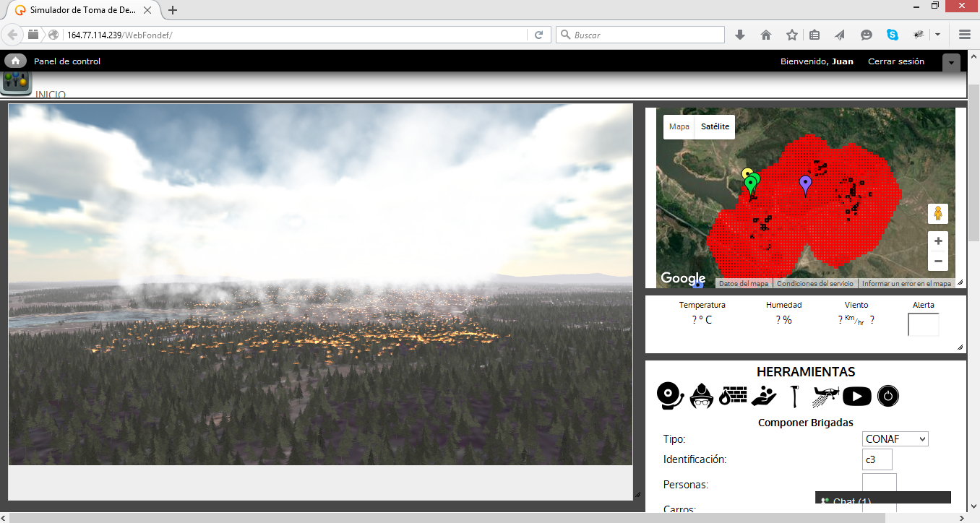Switch map view to Satélite

(715, 126)
